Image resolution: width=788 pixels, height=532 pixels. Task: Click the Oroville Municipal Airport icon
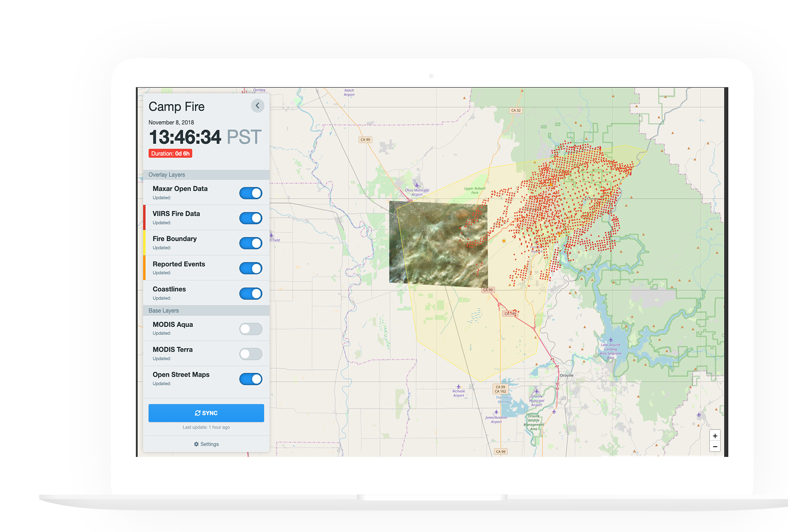537,391
